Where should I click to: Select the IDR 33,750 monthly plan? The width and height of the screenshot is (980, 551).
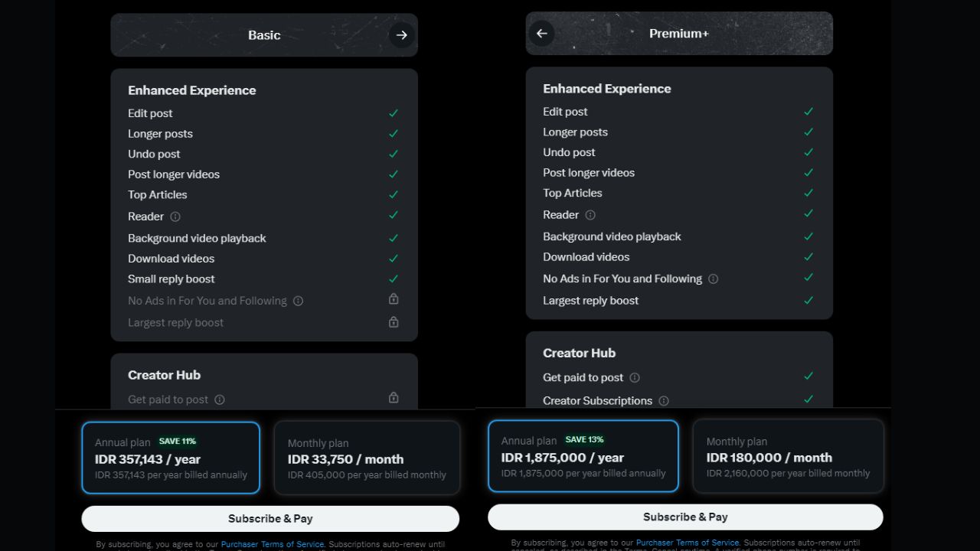[367, 458]
